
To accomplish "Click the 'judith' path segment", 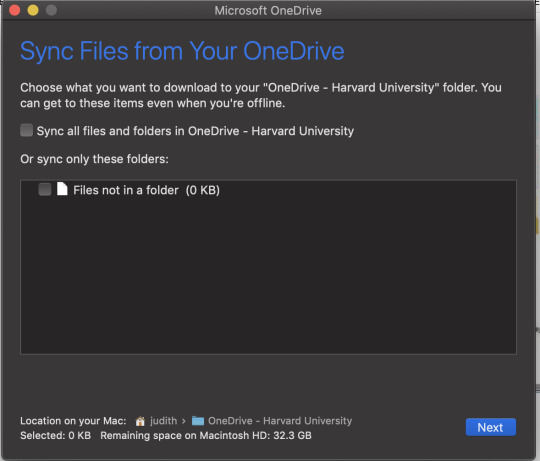I will pyautogui.click(x=163, y=421).
